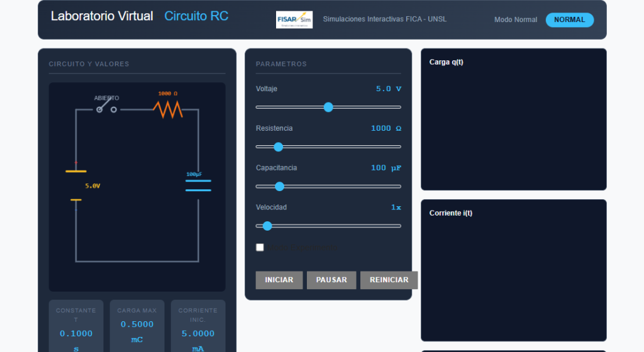
Task: Enable the Modo Experimento checkbox
Action: pos(260,248)
